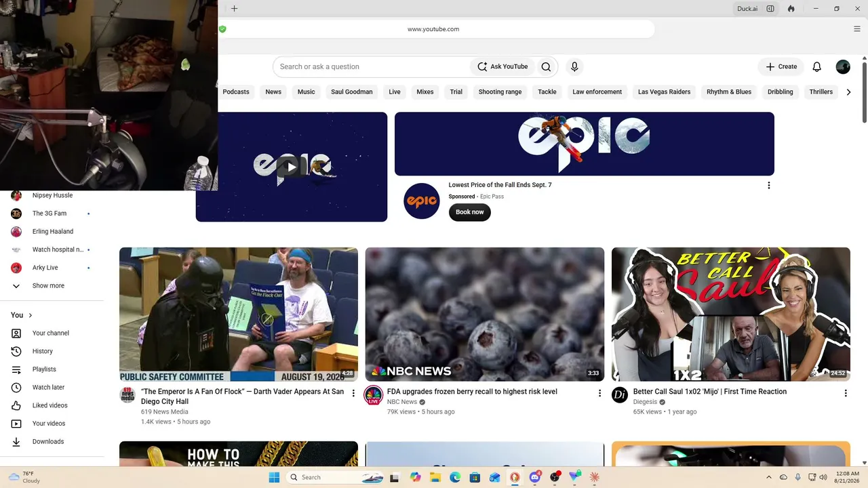Open the Erling Haaland subscription
The image size is (868, 488).
(52, 232)
